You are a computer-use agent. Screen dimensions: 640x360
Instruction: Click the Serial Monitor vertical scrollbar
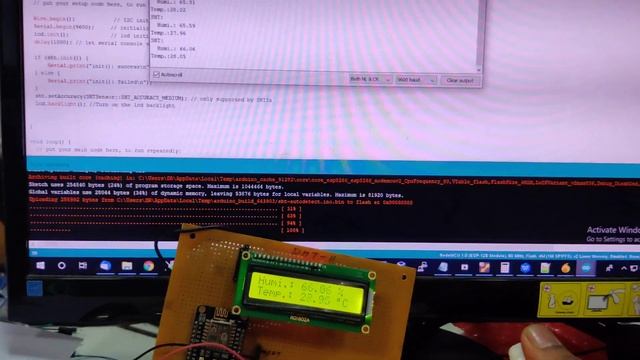480,33
